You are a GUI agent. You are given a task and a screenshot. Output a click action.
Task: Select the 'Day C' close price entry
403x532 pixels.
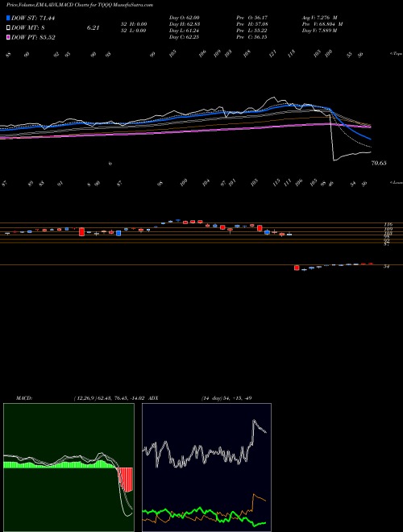coord(185,37)
